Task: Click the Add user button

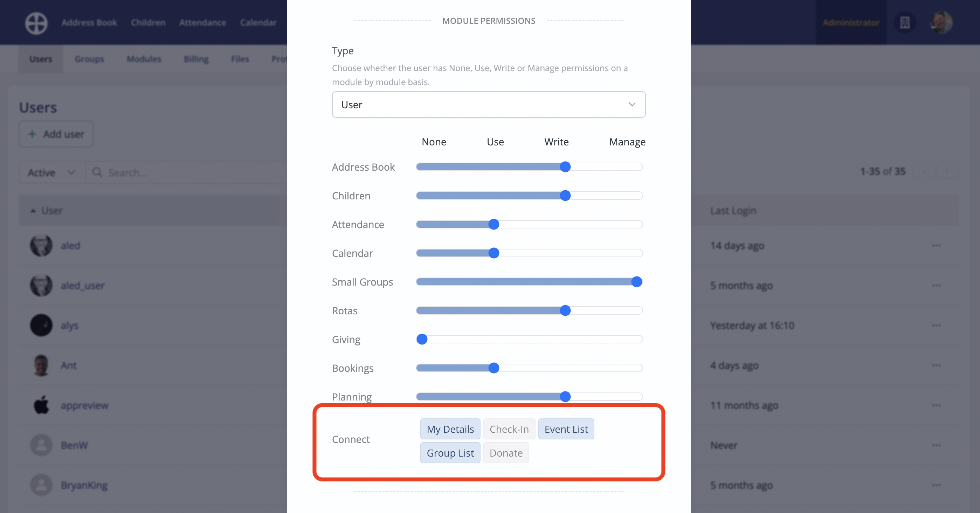Action: pos(56,134)
